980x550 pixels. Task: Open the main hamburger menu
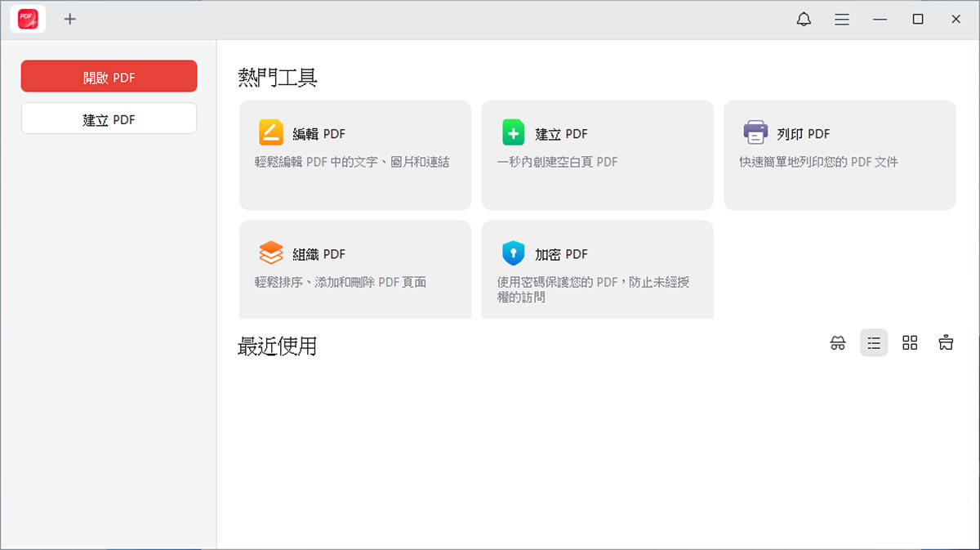(x=841, y=18)
